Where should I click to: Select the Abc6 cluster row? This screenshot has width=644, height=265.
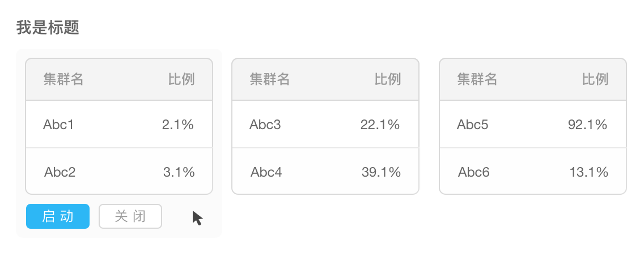(x=474, y=172)
